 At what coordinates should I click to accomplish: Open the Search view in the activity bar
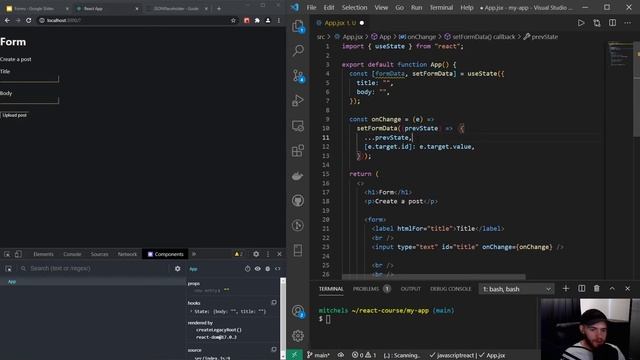tap(298, 50)
